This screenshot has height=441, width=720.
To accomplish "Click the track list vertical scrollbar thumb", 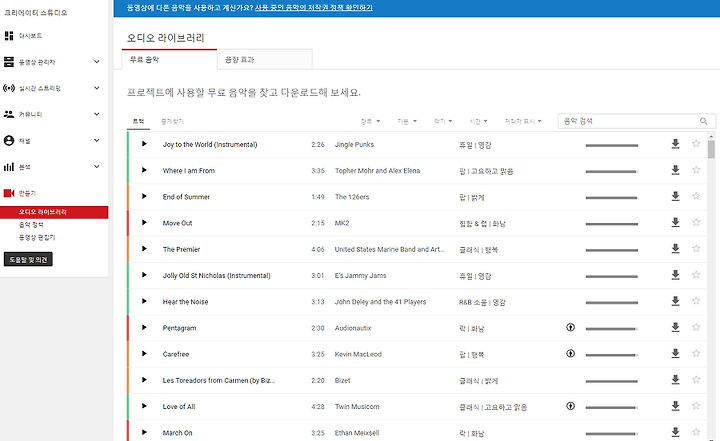I will (711, 149).
